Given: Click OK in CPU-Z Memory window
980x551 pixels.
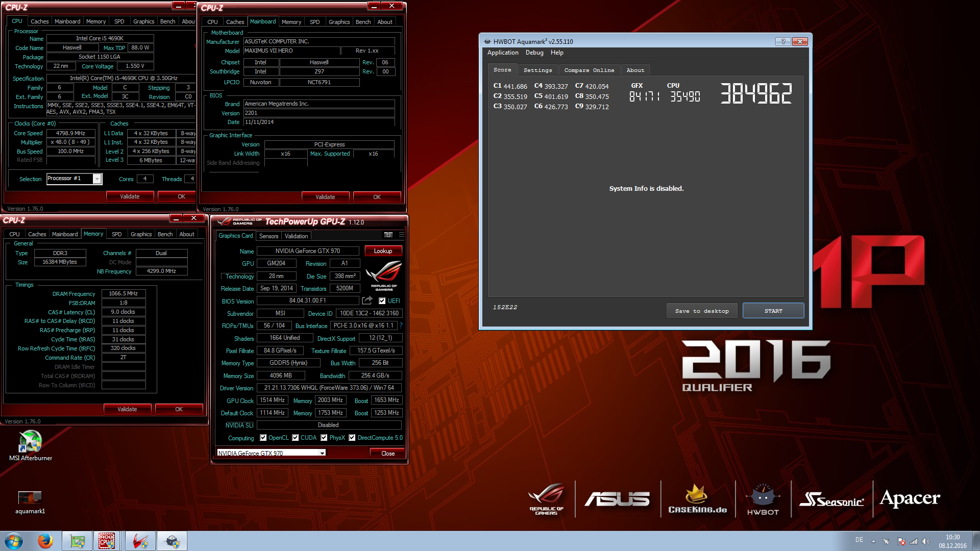Looking at the screenshot, I should pos(179,409).
